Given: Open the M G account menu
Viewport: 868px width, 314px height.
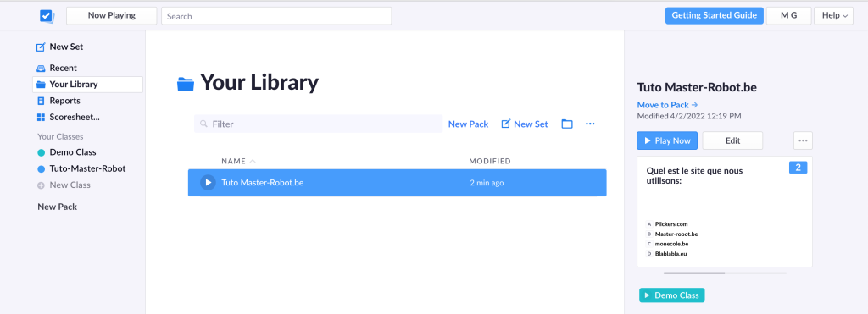Looking at the screenshot, I should (789, 15).
